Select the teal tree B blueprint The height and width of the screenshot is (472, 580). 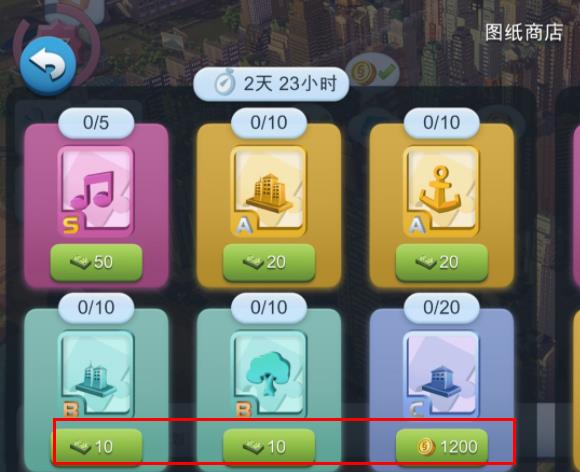[269, 374]
